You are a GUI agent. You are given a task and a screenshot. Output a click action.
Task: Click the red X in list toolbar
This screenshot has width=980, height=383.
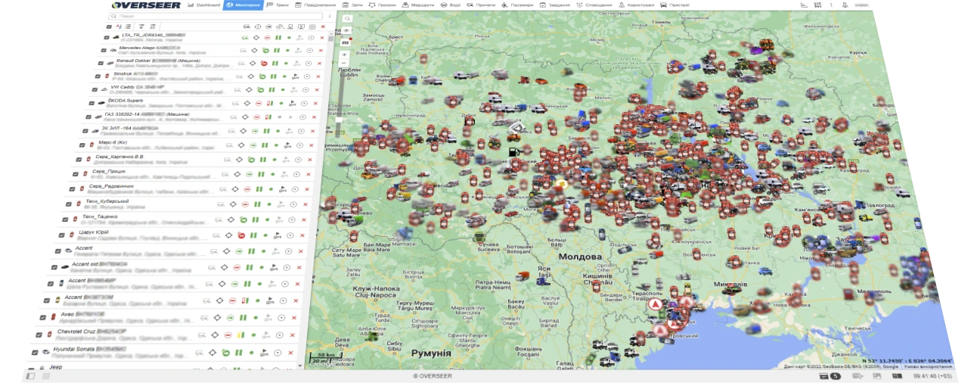click(323, 26)
